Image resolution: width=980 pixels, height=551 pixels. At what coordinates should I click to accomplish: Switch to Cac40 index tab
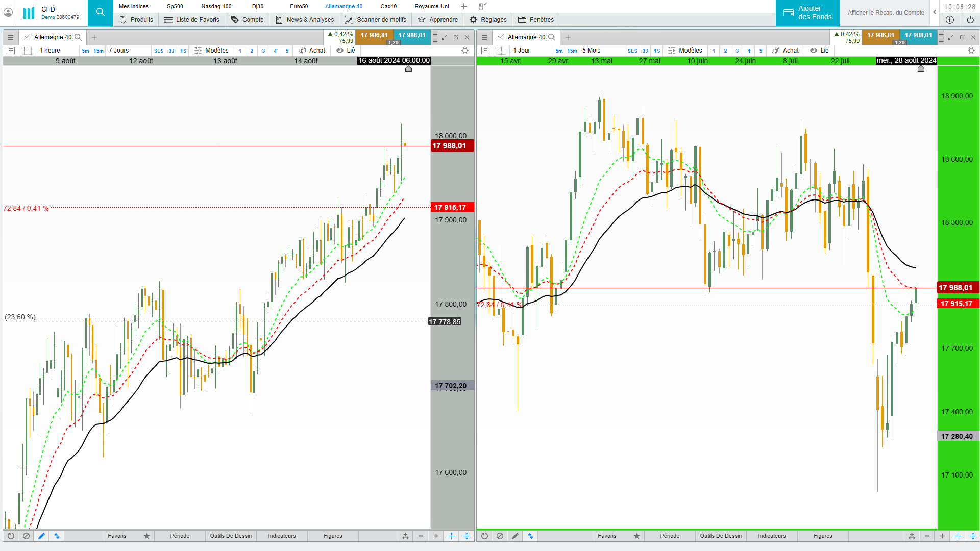point(388,6)
